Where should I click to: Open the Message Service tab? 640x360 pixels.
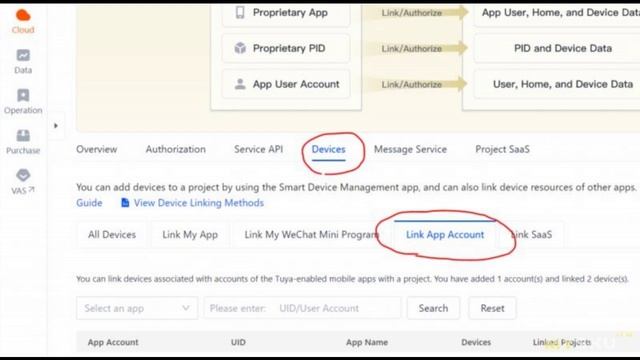click(x=410, y=149)
